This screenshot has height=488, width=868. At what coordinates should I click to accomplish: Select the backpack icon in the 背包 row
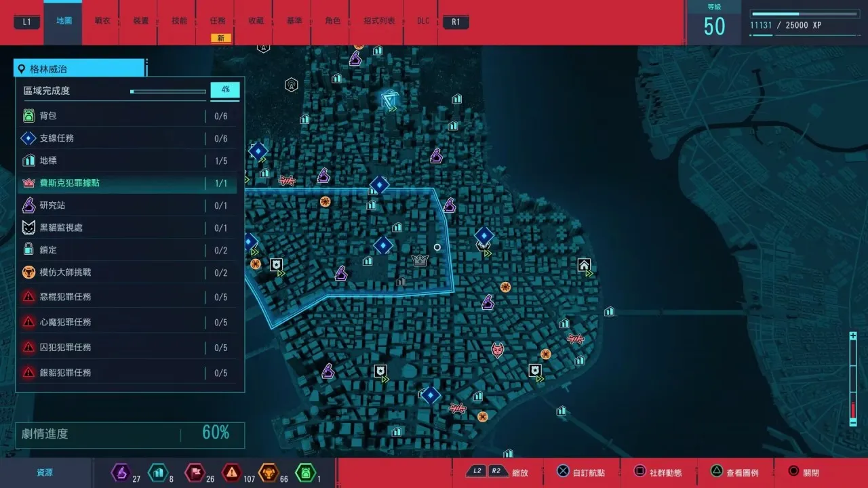click(28, 116)
